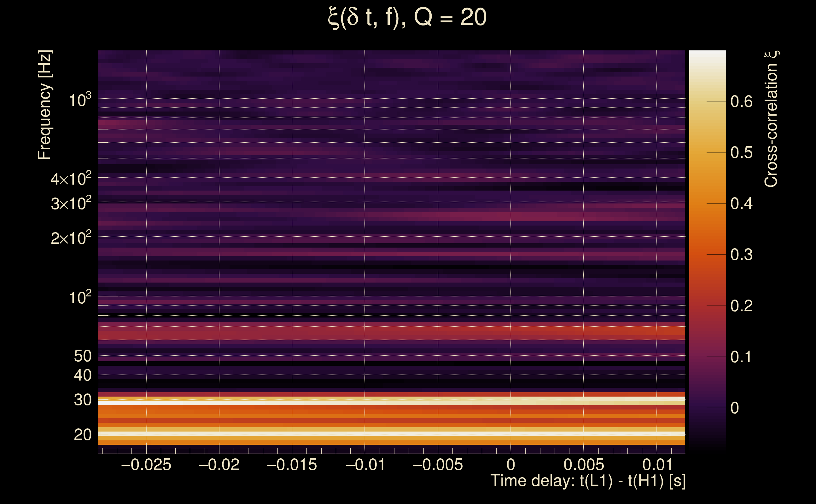Click the bright white band near 20 Hz
816x504 pixels.
[391, 434]
